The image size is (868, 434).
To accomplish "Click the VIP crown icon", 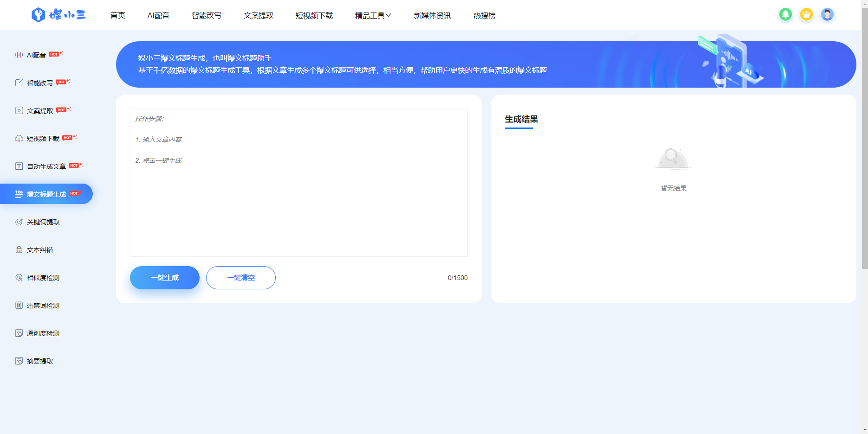I will (806, 15).
